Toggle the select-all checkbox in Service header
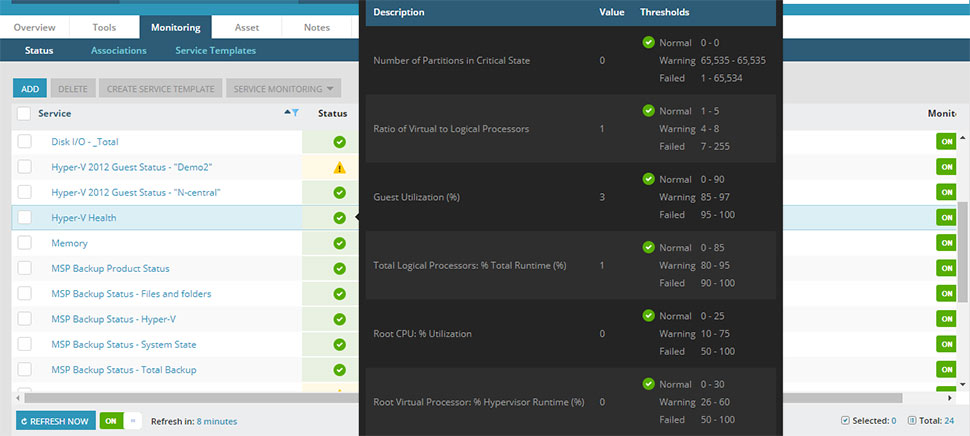Screen dimensions: 970x436 click(24, 114)
